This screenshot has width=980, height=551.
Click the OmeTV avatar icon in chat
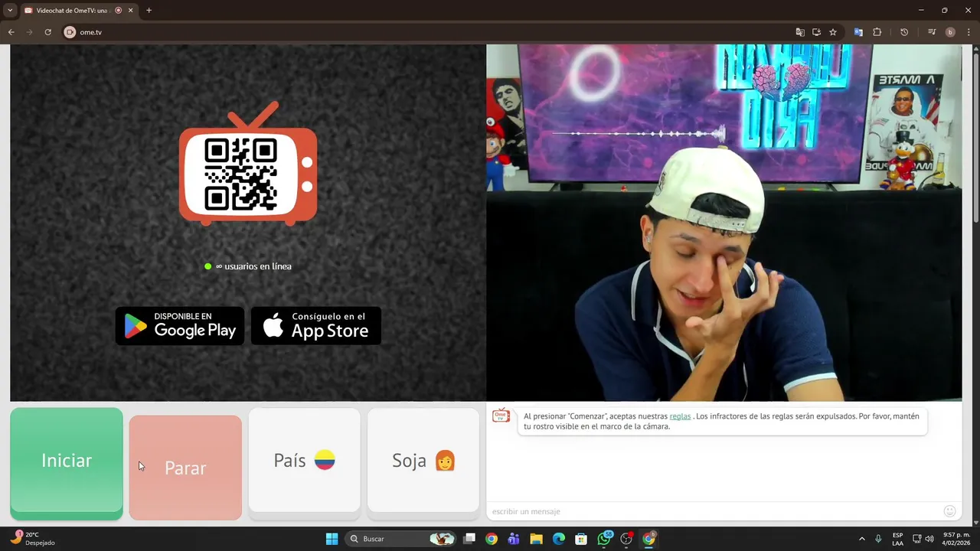click(x=501, y=416)
